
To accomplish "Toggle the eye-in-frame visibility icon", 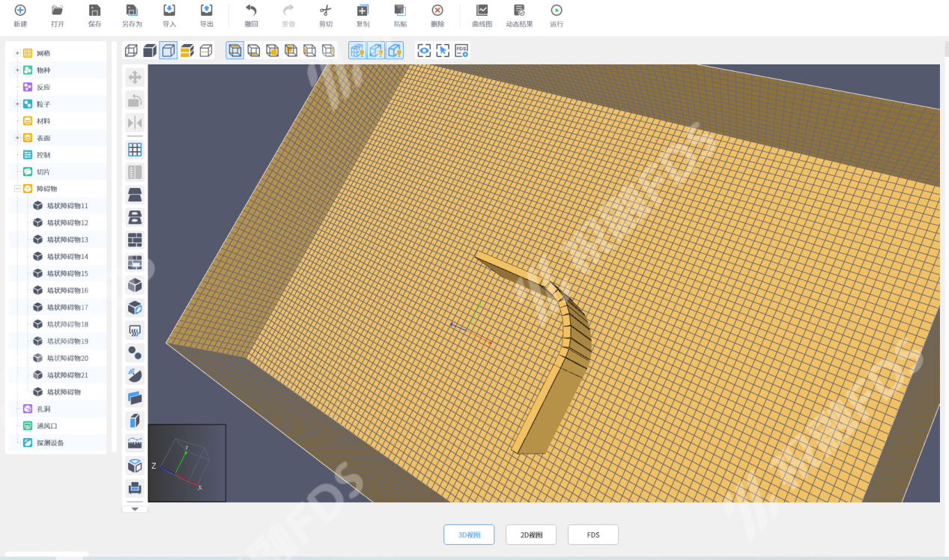I will click(424, 50).
